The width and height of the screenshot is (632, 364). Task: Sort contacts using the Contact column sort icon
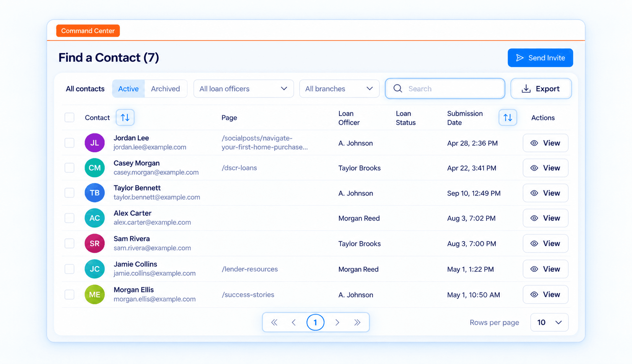[x=125, y=117]
